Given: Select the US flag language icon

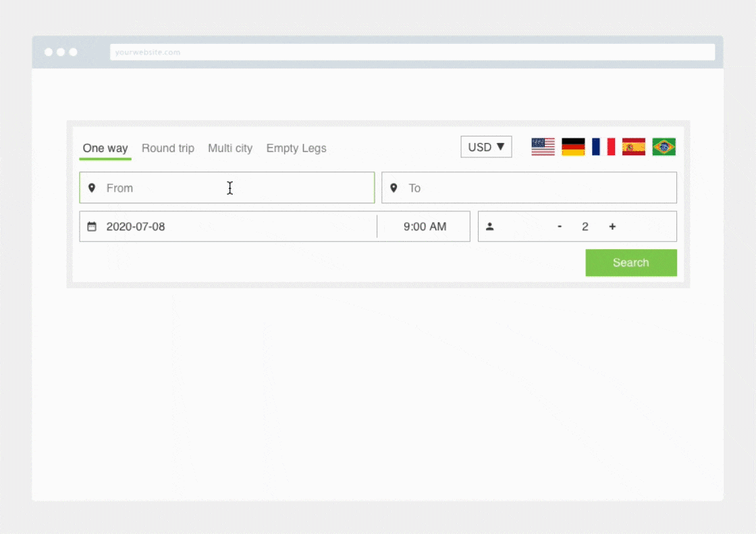Looking at the screenshot, I should tap(543, 146).
